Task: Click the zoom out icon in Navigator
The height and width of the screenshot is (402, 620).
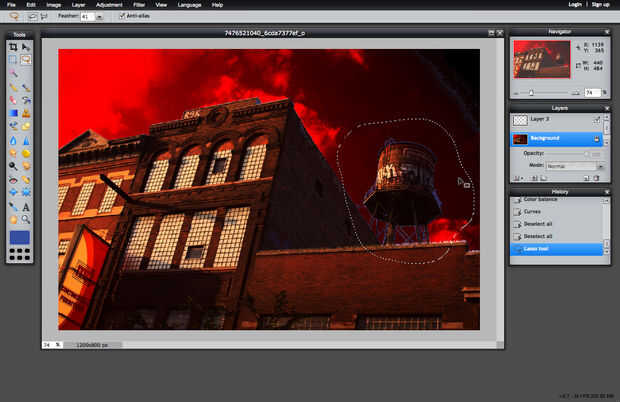Action: pyautogui.click(x=516, y=93)
